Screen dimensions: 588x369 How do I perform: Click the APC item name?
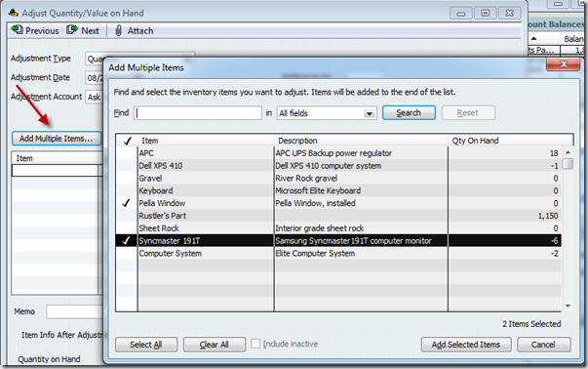tap(146, 153)
